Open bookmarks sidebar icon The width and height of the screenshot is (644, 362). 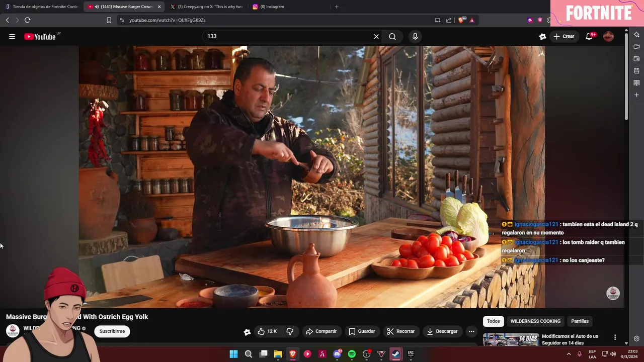(636, 71)
